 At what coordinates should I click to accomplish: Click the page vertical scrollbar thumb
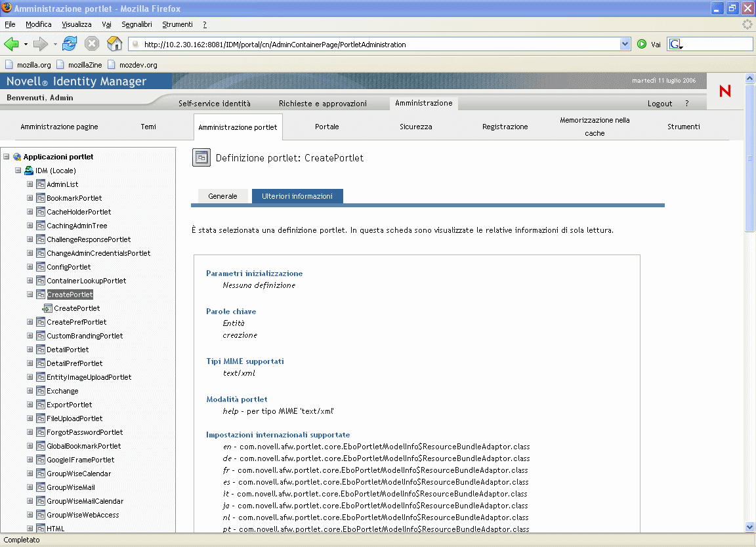[x=749, y=157]
